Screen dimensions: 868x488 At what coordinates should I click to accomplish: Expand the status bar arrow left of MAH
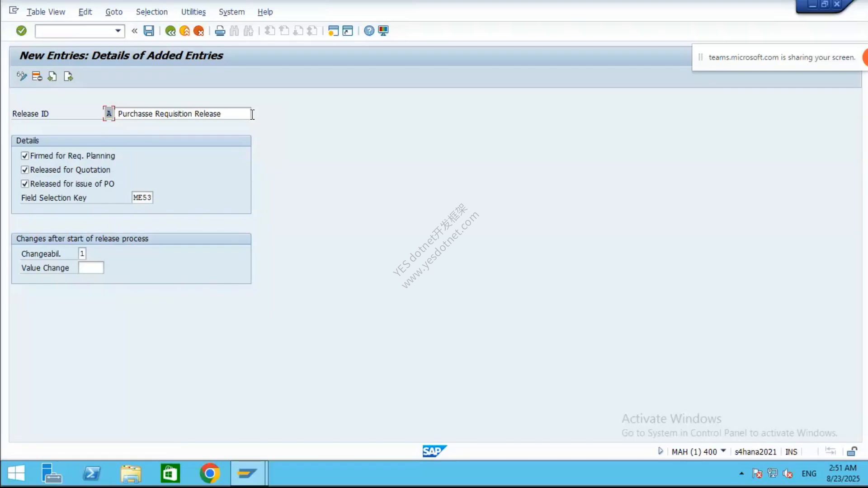point(660,451)
